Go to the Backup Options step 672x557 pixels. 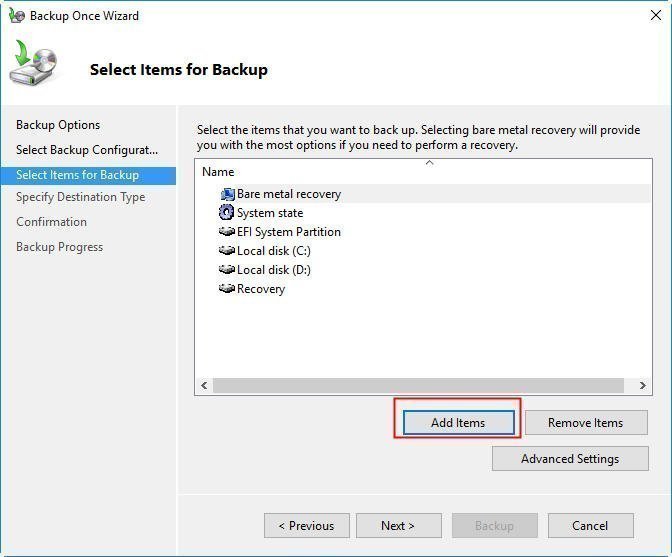[58, 125]
